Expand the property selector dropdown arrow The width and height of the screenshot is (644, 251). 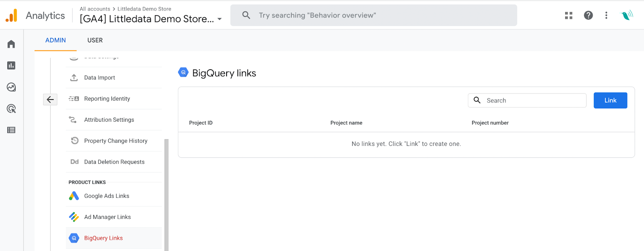219,19
